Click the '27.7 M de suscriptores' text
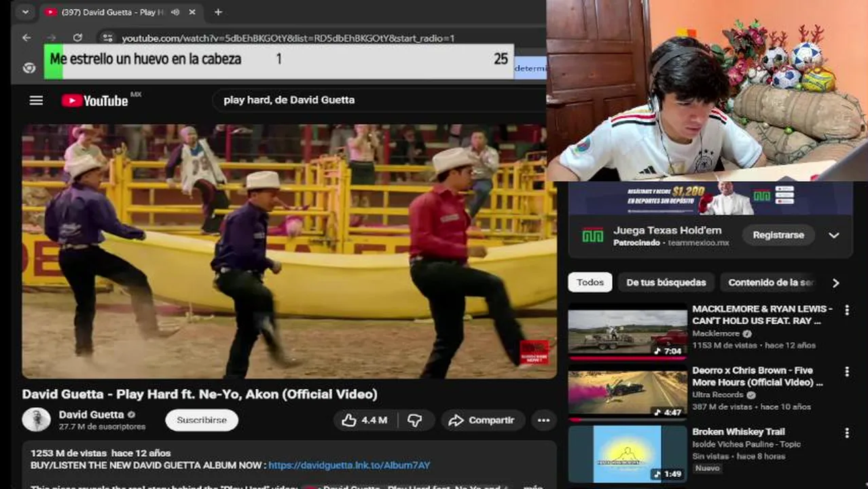The image size is (868, 489). [x=102, y=427]
